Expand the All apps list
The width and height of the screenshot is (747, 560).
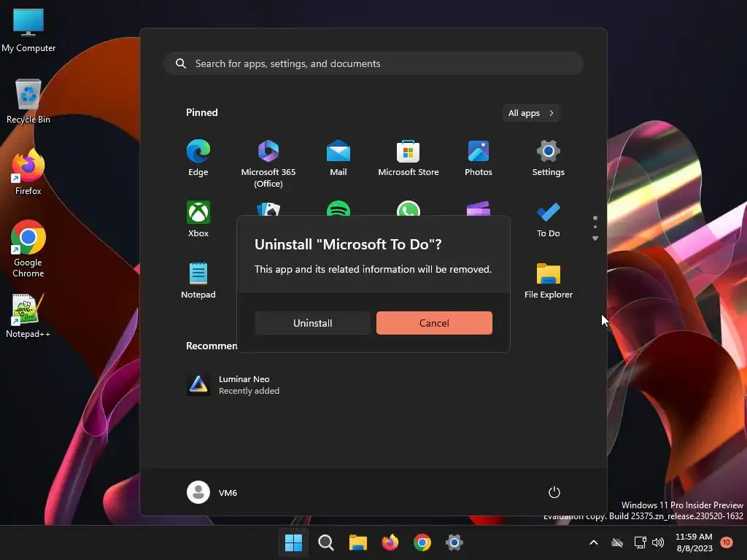531,113
